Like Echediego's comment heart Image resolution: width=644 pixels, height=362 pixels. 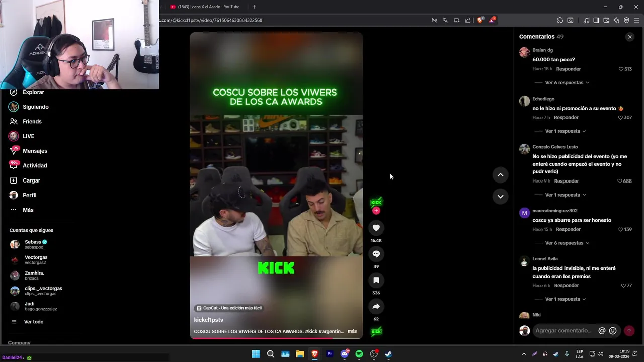tap(620, 117)
